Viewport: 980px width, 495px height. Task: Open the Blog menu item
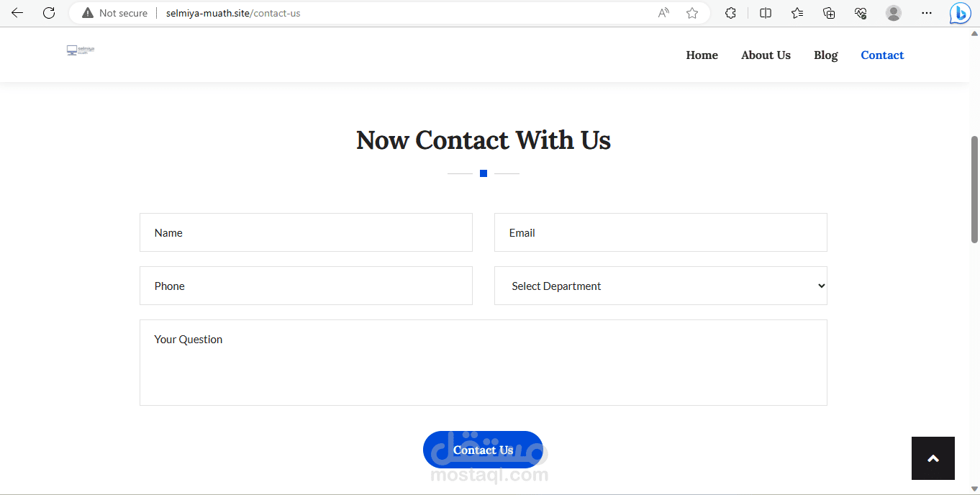point(825,55)
